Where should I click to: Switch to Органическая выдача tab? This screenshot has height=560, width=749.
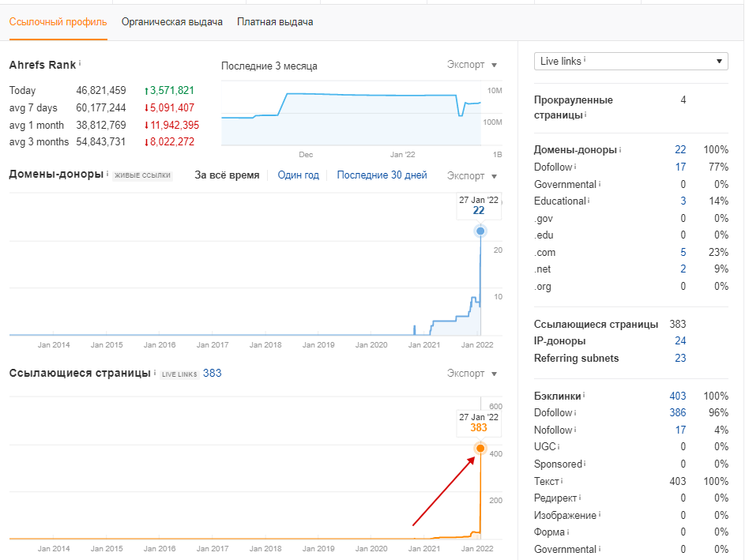click(171, 22)
